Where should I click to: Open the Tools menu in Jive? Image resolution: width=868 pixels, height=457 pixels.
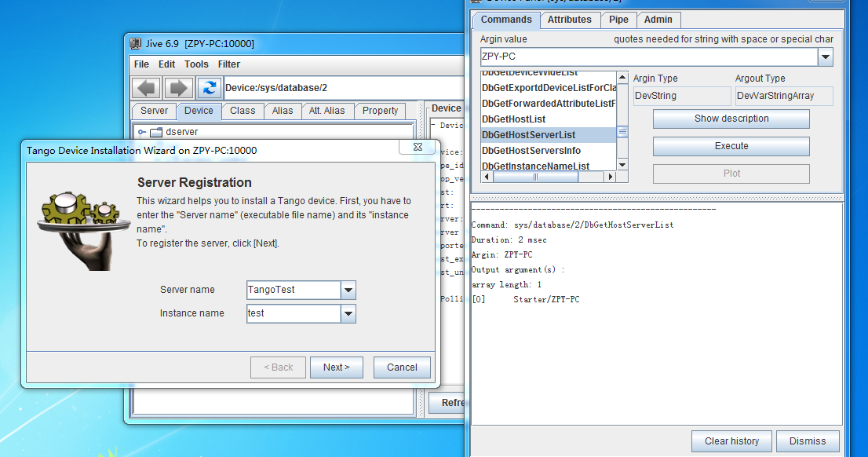point(196,64)
